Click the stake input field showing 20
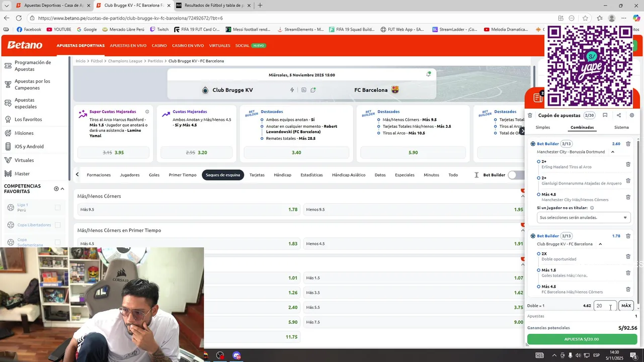Image resolution: width=644 pixels, height=362 pixels. [605, 306]
